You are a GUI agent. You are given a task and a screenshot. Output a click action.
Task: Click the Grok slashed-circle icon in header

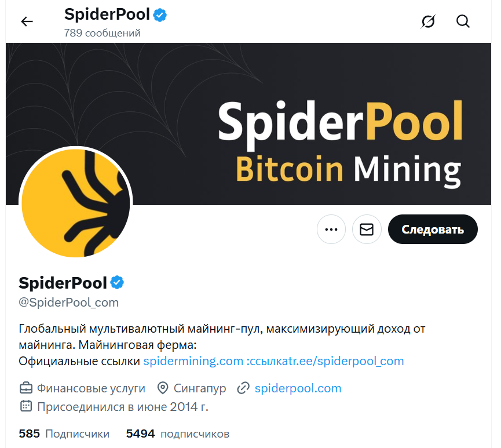[428, 22]
